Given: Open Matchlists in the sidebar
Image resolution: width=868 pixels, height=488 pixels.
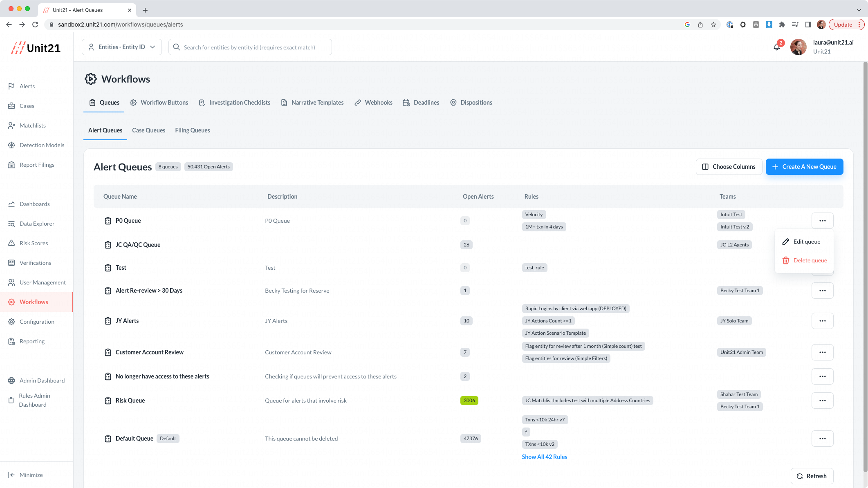Looking at the screenshot, I should point(32,125).
